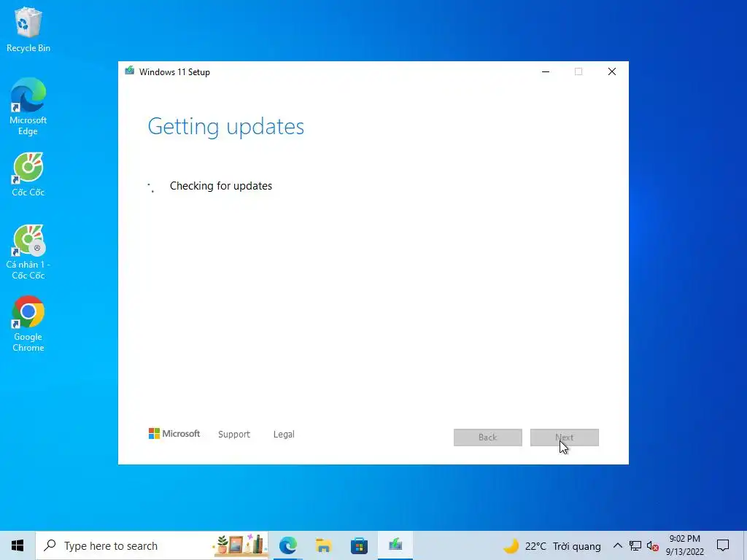This screenshot has width=747, height=560.
Task: Click the 'Getting updates' heading
Action: coord(226,127)
